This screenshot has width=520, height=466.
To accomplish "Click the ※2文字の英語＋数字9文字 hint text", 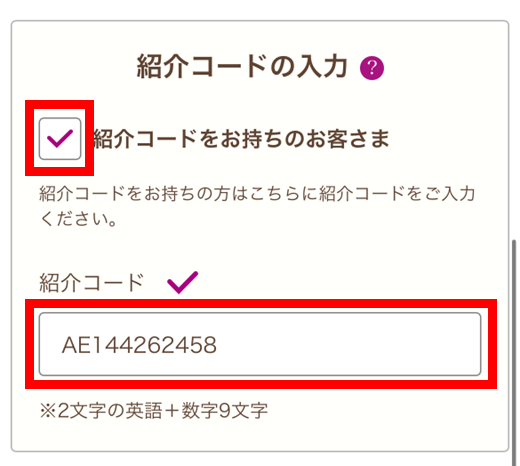I will (154, 411).
